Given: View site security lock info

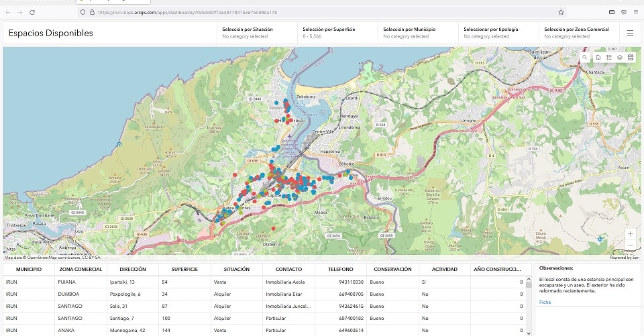Looking at the screenshot, I should coord(92,12).
